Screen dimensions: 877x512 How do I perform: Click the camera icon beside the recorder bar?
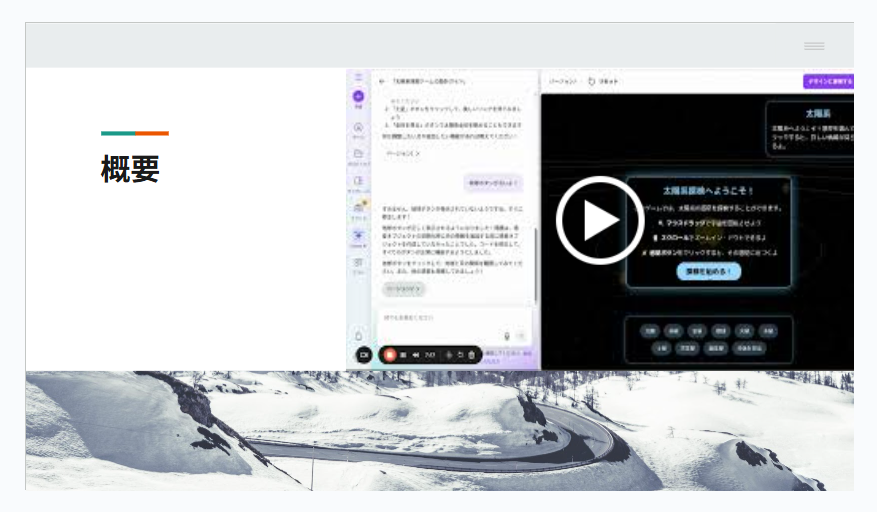(x=362, y=354)
